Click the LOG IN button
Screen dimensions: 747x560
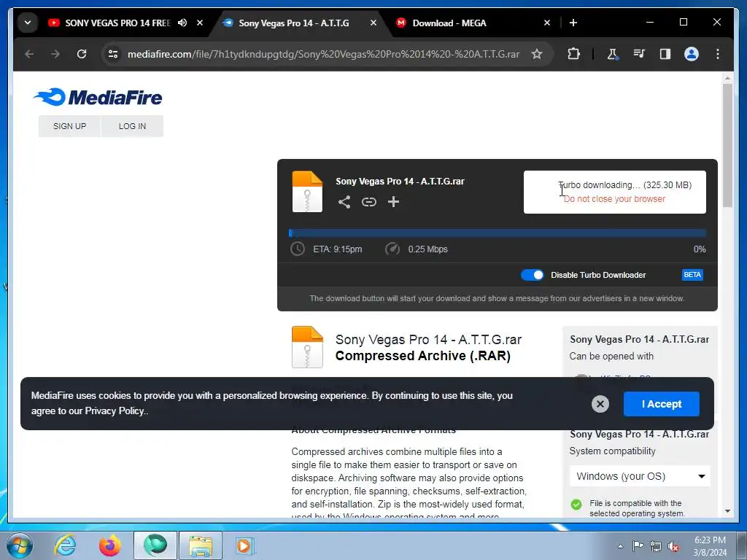point(133,126)
